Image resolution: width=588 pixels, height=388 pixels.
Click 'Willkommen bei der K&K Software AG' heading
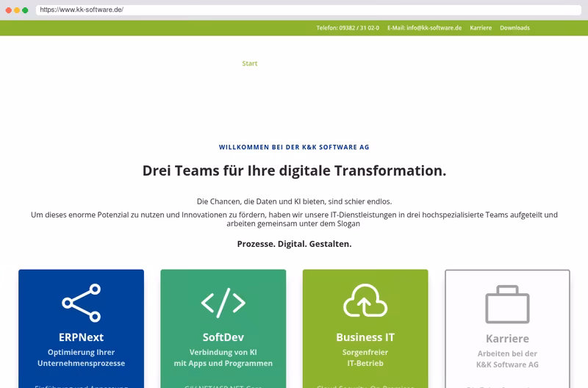coord(294,147)
